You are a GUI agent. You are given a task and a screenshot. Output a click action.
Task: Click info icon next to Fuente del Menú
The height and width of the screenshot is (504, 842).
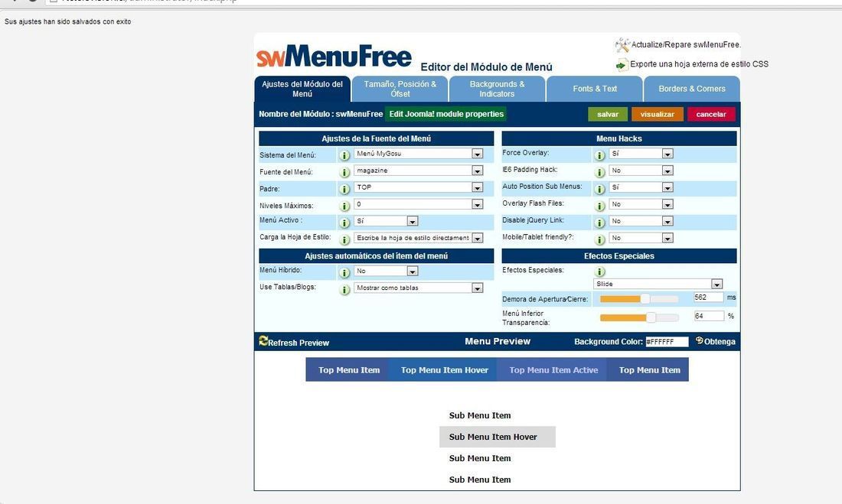[344, 173]
